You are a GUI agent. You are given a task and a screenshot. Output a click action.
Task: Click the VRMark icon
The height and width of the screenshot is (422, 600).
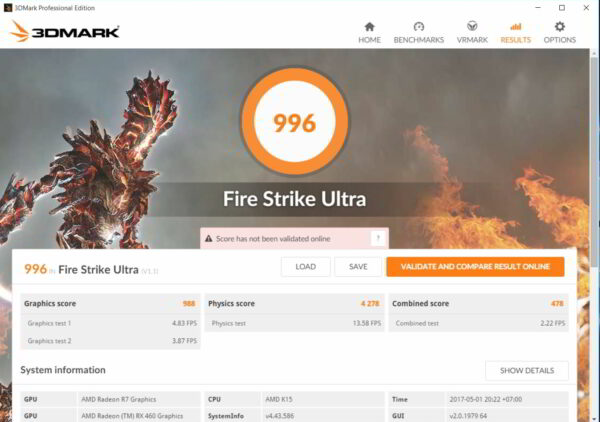[x=472, y=26]
